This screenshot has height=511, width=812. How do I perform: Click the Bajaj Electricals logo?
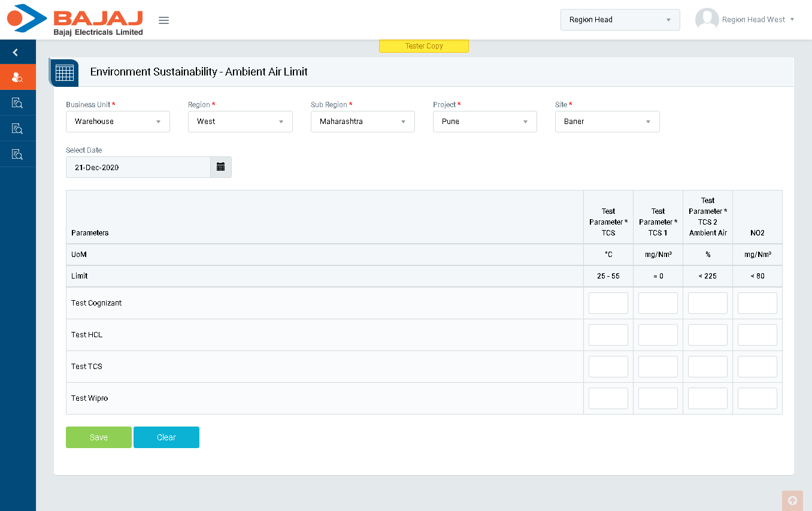pyautogui.click(x=75, y=20)
